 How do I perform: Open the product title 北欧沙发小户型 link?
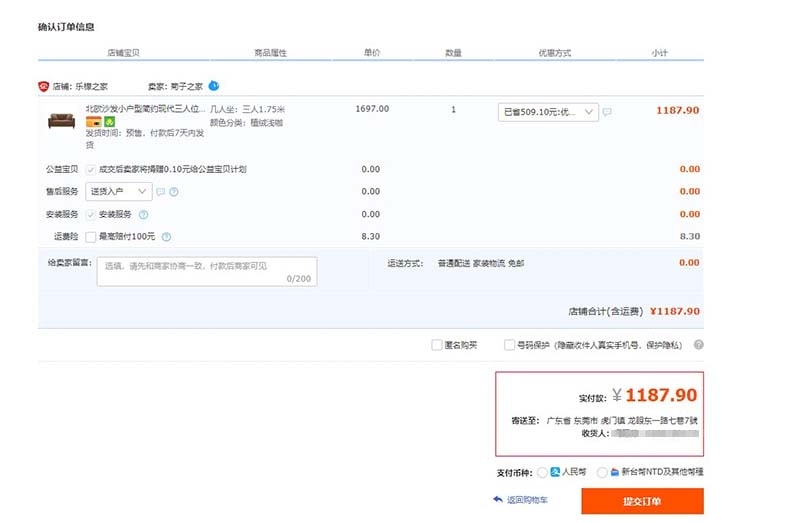pos(145,109)
